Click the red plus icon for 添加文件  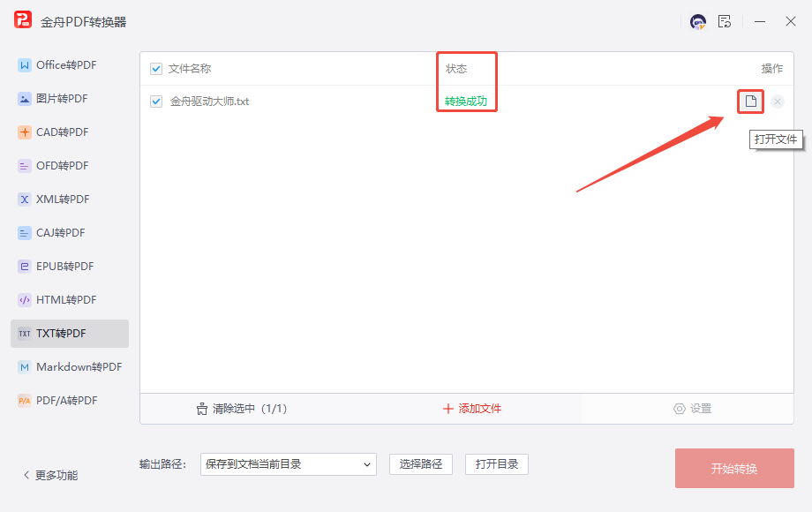click(448, 409)
